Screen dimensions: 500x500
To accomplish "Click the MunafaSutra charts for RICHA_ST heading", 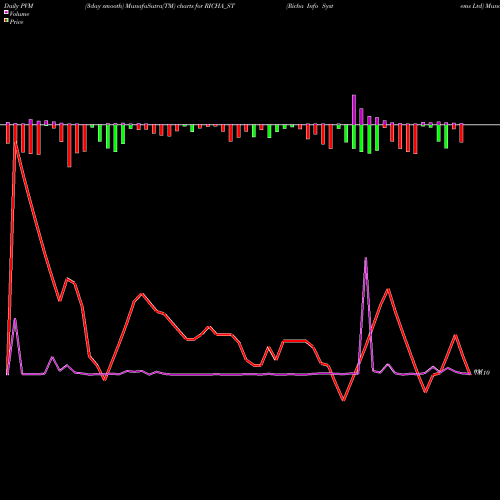I will click(x=160, y=6).
